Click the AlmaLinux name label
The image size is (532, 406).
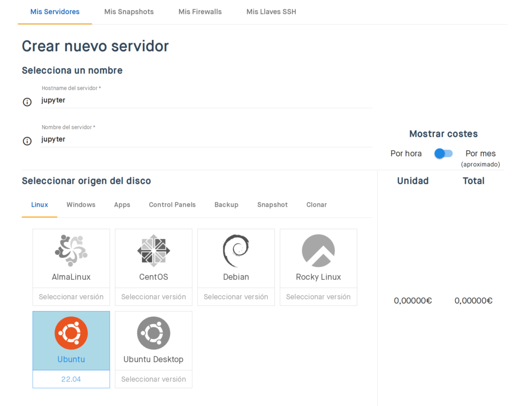tap(71, 277)
